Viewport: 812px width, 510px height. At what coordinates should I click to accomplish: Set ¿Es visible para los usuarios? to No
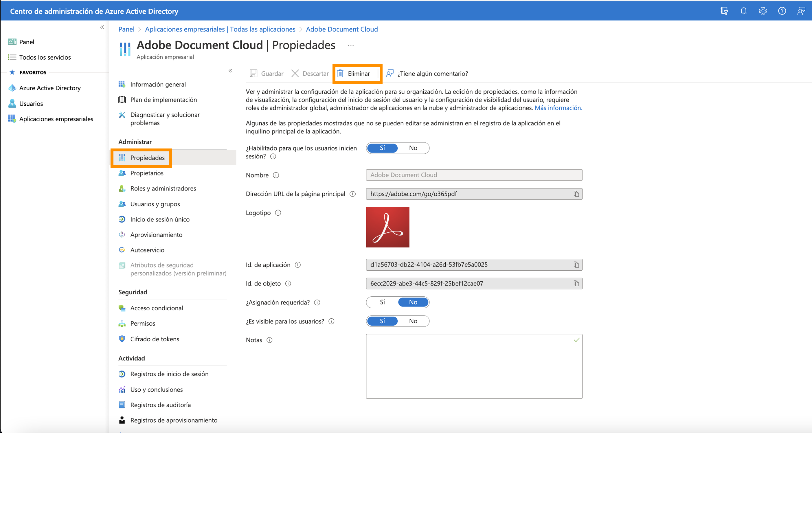click(413, 321)
